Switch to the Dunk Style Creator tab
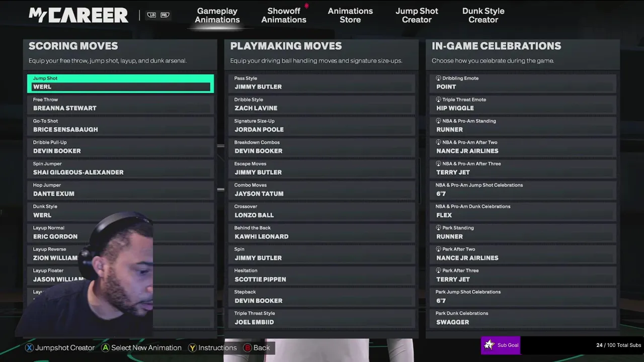This screenshot has width=644, height=362. [x=483, y=15]
